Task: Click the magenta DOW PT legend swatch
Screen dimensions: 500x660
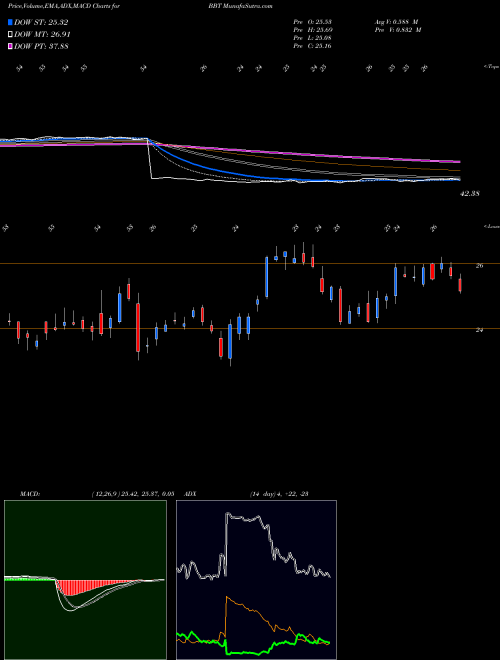Action: pyautogui.click(x=11, y=46)
